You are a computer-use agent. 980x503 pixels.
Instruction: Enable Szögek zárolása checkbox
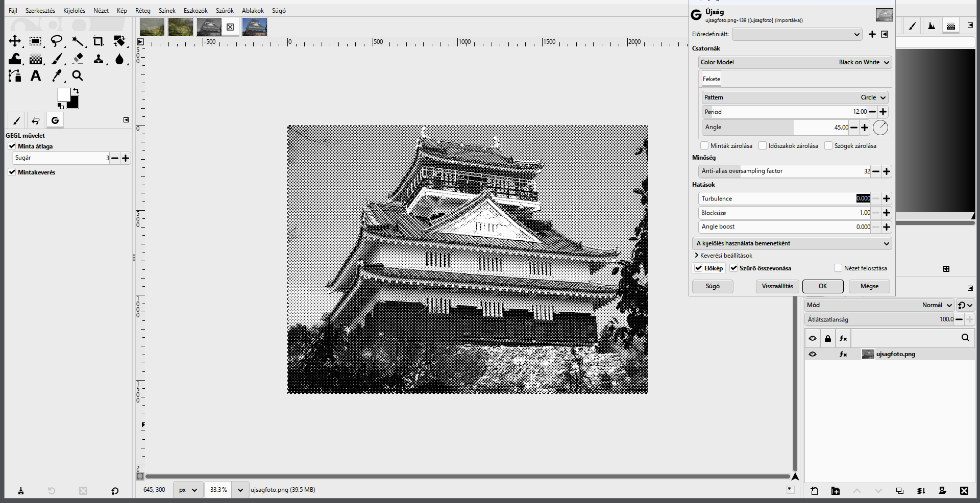[828, 146]
